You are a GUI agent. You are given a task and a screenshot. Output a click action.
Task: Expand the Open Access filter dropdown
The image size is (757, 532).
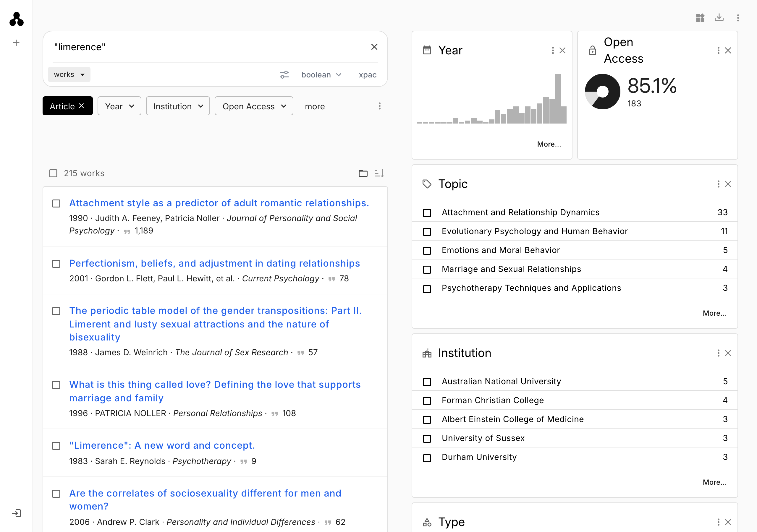[254, 106]
